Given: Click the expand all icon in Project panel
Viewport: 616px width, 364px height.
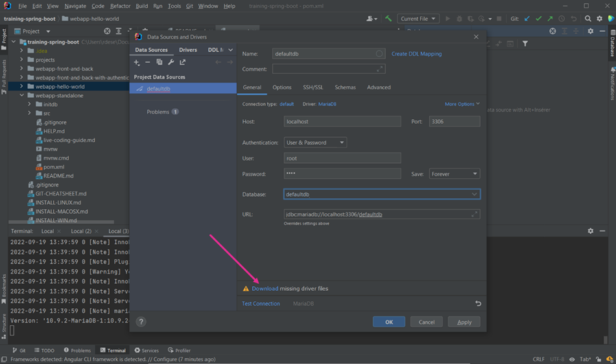Looking at the screenshot, I should (x=119, y=31).
